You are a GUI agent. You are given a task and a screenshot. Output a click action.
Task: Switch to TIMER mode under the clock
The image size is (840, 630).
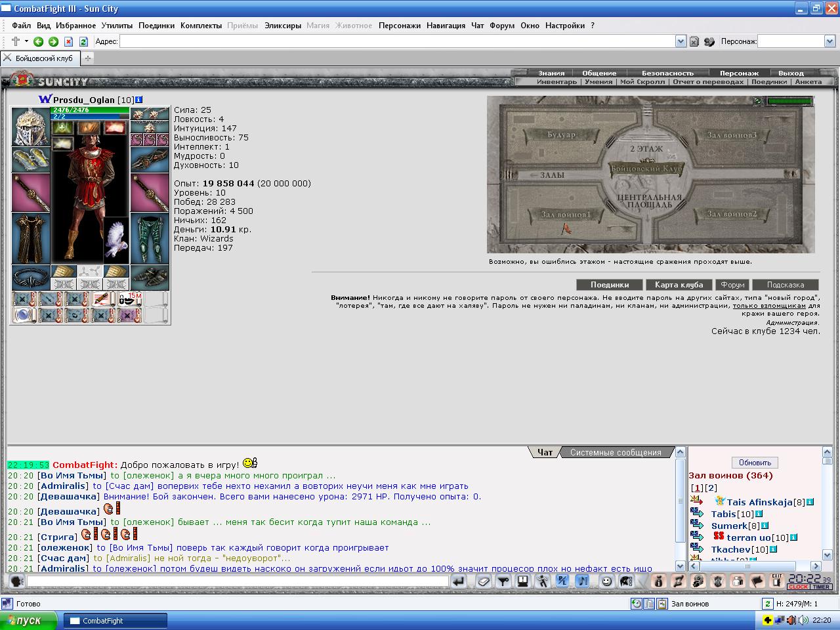point(821,587)
